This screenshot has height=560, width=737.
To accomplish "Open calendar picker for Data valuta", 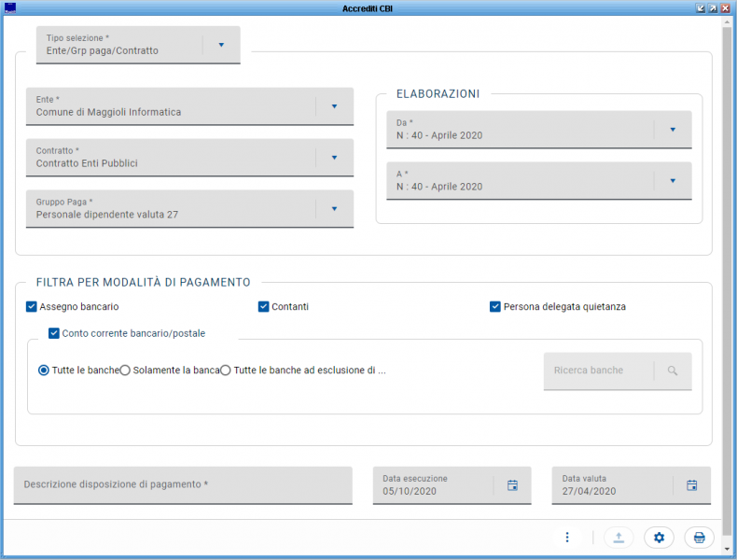I will point(692,485).
